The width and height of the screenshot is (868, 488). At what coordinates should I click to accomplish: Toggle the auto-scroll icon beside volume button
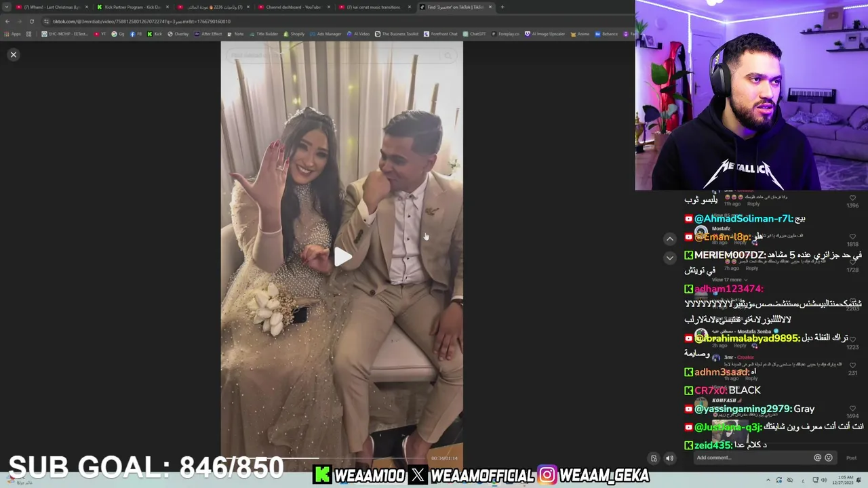[x=654, y=458]
